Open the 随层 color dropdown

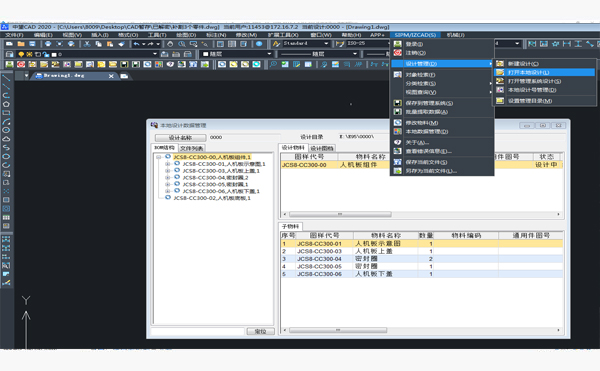pos(236,54)
